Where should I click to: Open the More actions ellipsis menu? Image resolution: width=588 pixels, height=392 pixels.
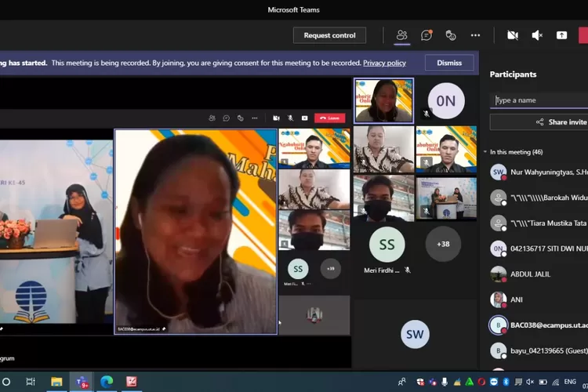pos(475,35)
